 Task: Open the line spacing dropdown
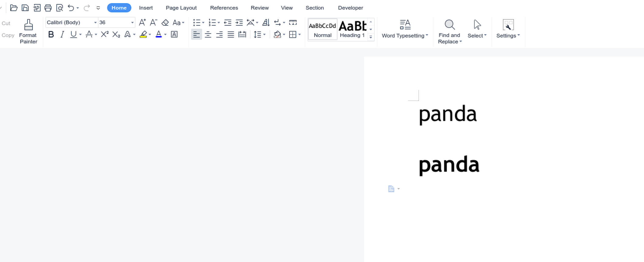pos(264,34)
